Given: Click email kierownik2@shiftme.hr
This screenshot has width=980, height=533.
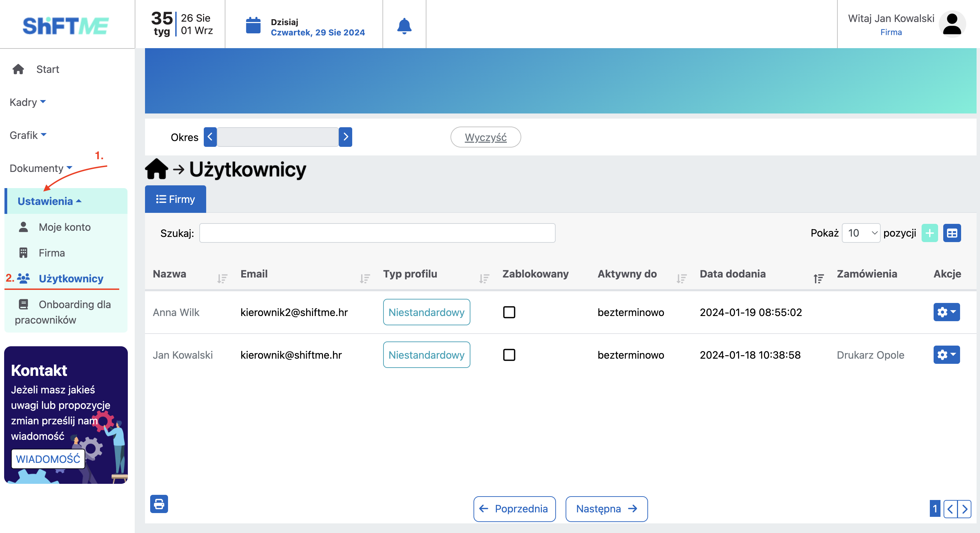Looking at the screenshot, I should [294, 312].
